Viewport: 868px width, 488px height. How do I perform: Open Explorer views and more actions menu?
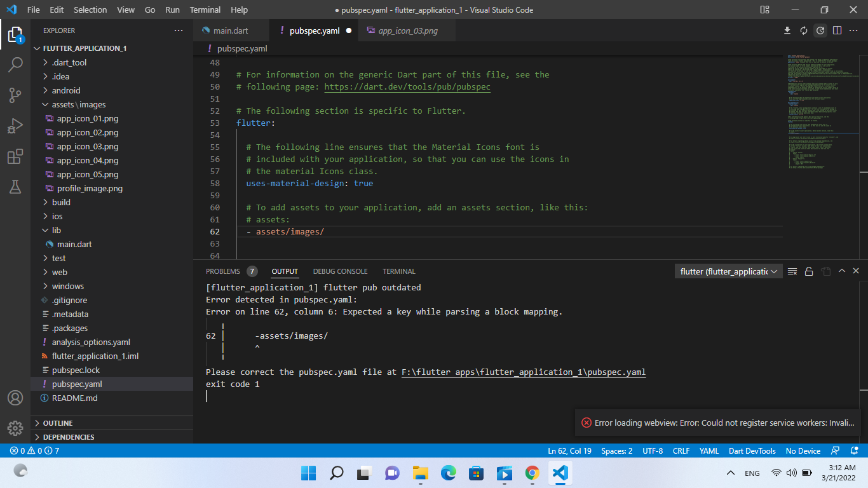pyautogui.click(x=179, y=30)
